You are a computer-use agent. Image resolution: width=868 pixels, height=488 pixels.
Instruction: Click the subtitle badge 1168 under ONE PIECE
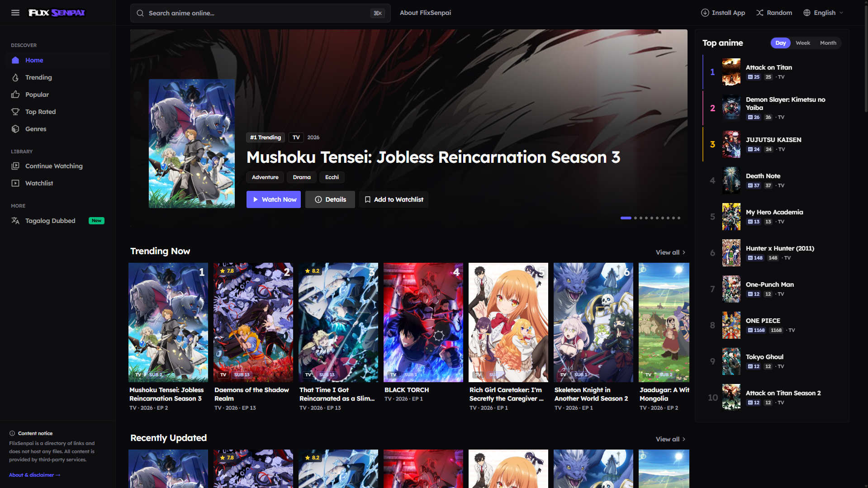pyautogui.click(x=756, y=330)
